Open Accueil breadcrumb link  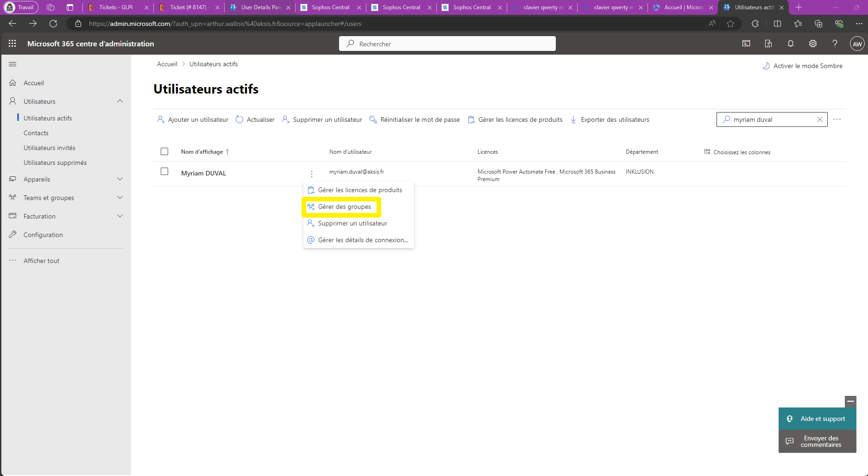pyautogui.click(x=167, y=64)
